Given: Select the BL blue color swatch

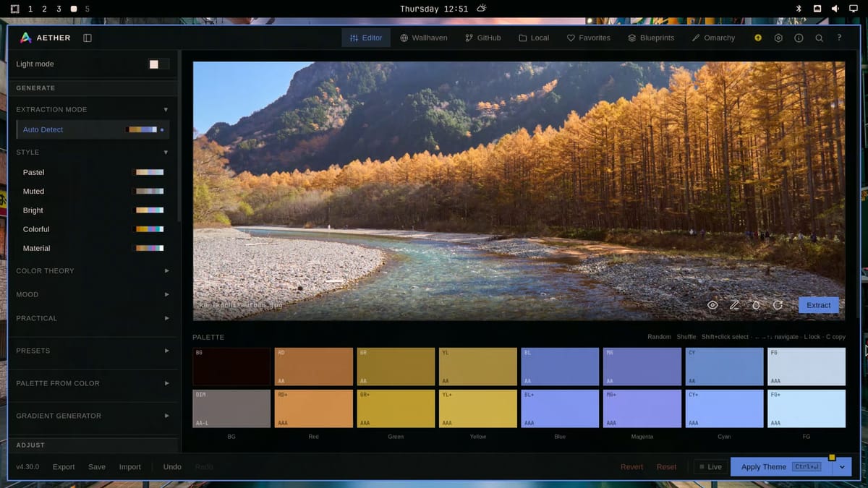Looking at the screenshot, I should pos(560,367).
